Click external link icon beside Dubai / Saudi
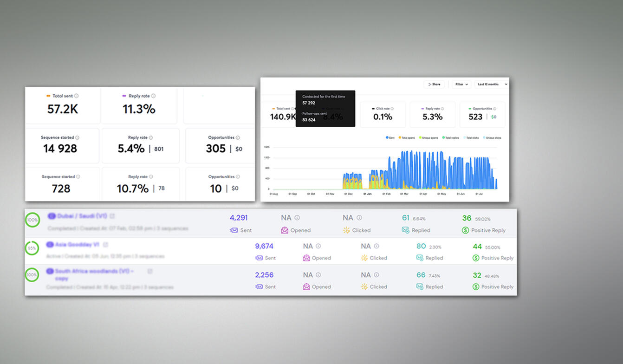Image resolution: width=623 pixels, height=364 pixels. [x=112, y=216]
